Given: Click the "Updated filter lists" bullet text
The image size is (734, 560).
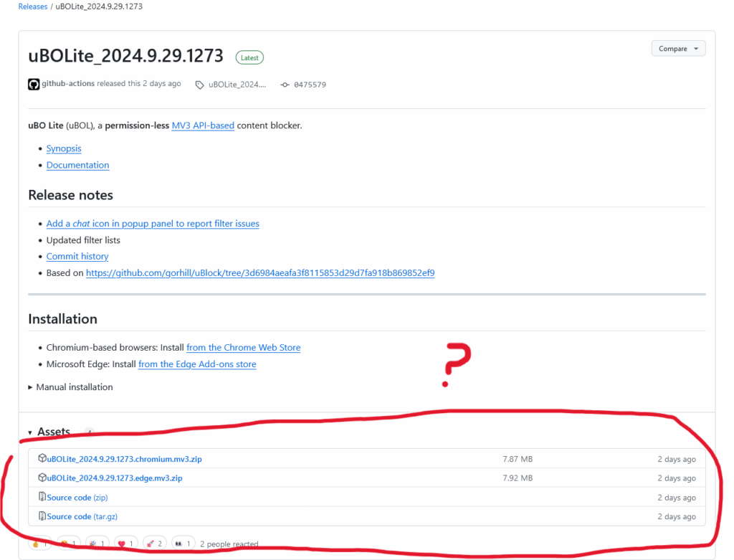Looking at the screenshot, I should [83, 240].
